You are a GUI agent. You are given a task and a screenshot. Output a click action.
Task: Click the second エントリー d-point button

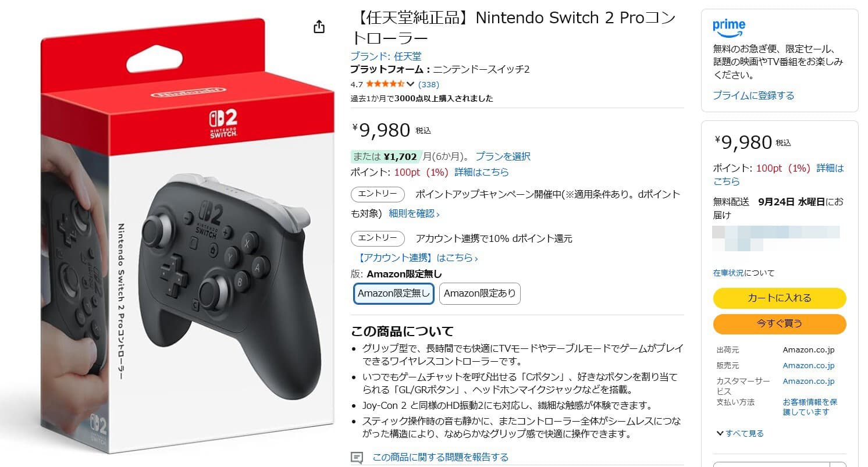[378, 238]
